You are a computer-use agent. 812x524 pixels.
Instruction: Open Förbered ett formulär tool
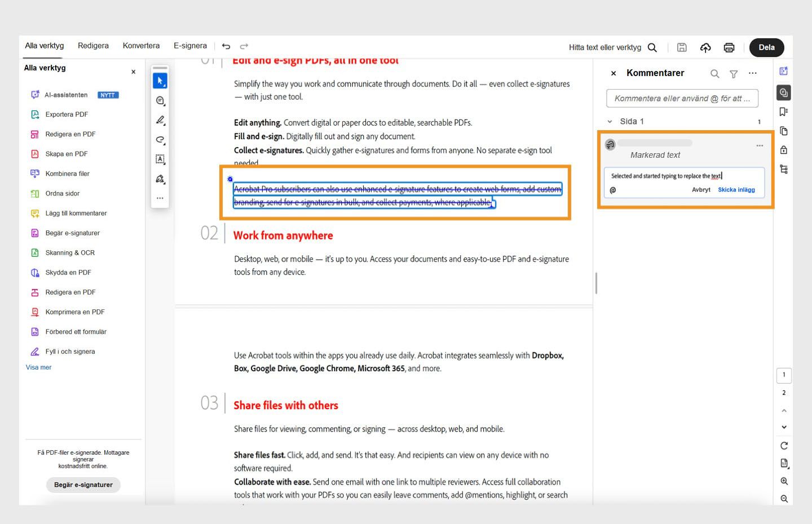[68, 331]
